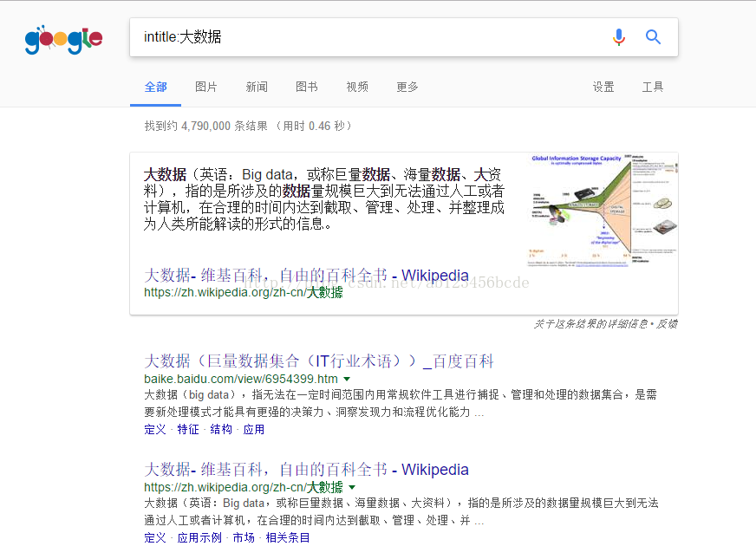Click the blue magnifier search icon
The width and height of the screenshot is (756, 546).
[x=653, y=37]
